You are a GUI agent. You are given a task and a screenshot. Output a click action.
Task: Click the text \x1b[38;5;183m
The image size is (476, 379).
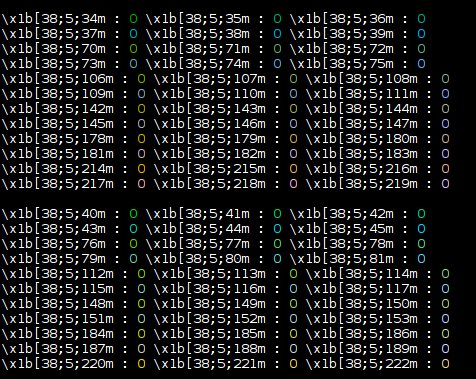362,154
